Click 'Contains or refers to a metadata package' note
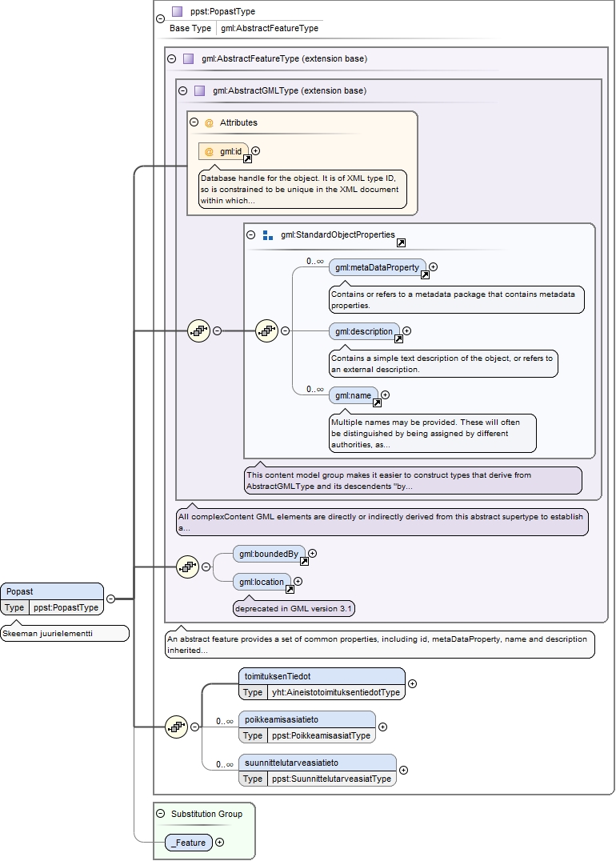Viewport: 616px width, 861px height. tap(457, 300)
